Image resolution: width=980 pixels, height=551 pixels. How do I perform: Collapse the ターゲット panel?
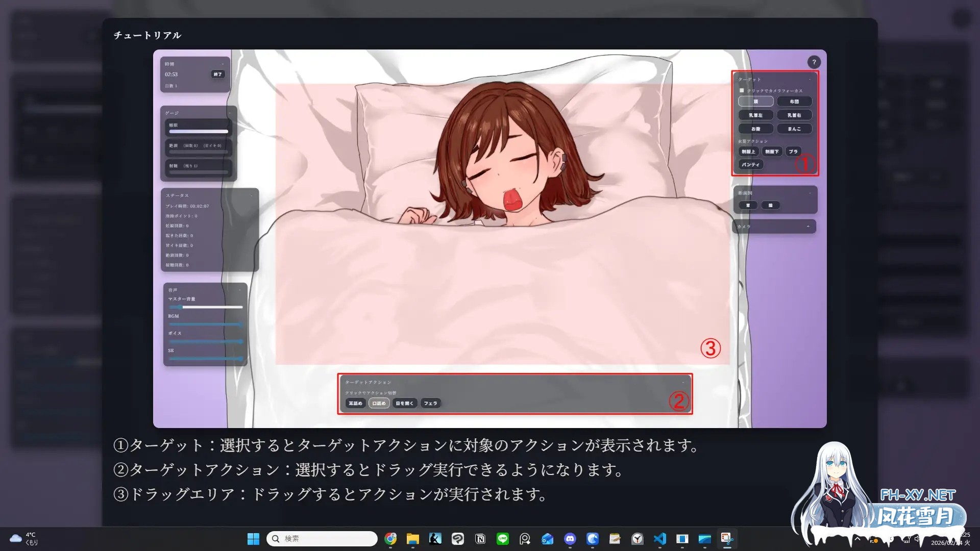[x=810, y=79]
